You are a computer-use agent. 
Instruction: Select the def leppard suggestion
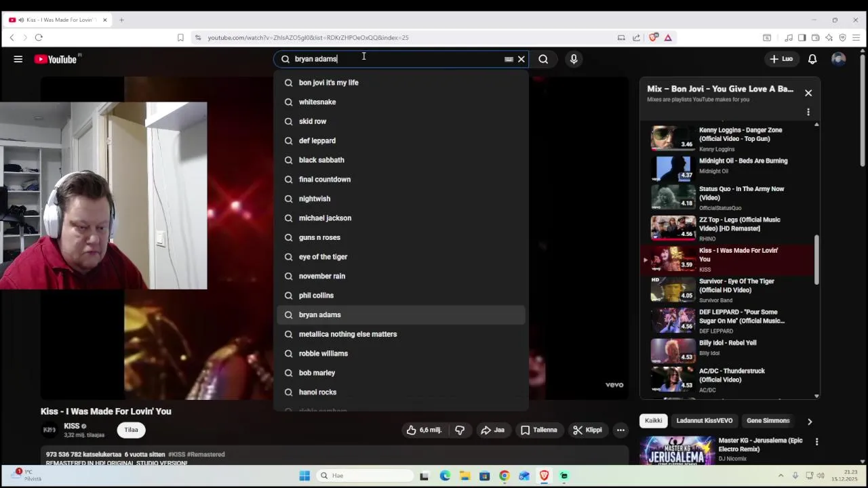[x=401, y=140]
